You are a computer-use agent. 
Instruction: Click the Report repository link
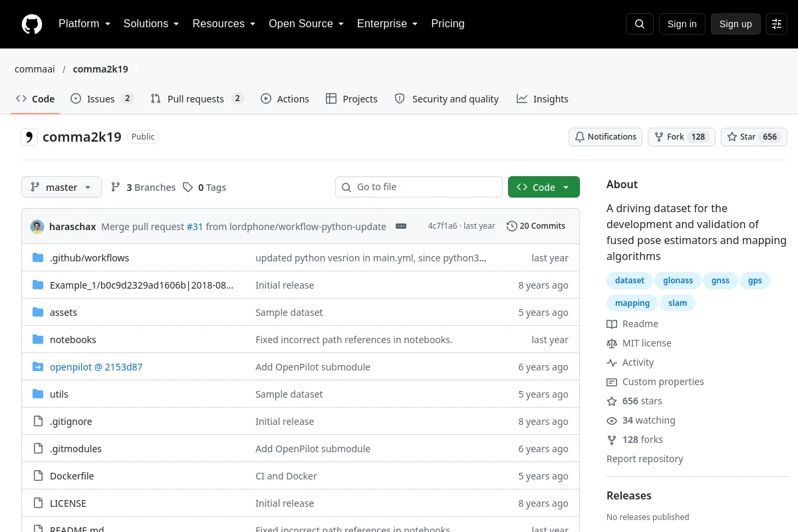tap(645, 459)
